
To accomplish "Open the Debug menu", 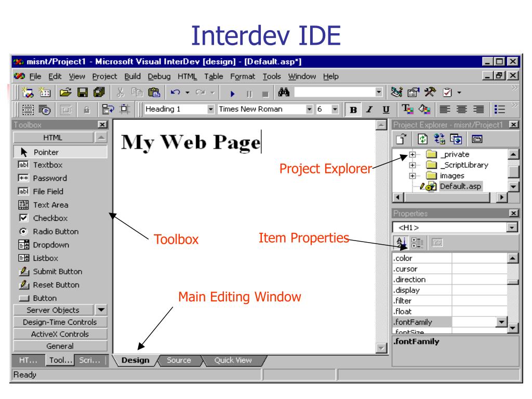I will tap(159, 76).
